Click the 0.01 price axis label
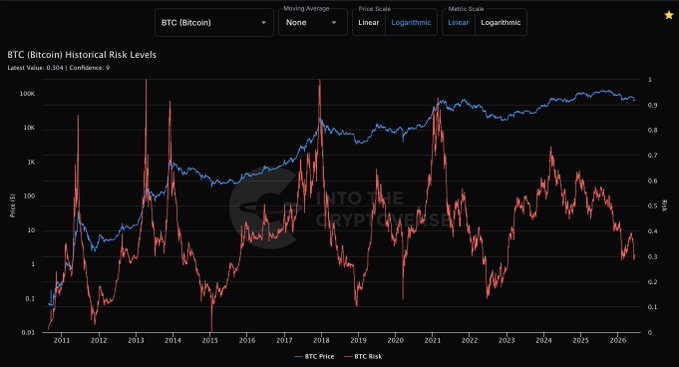Image resolution: width=679 pixels, height=367 pixels. coord(28,333)
